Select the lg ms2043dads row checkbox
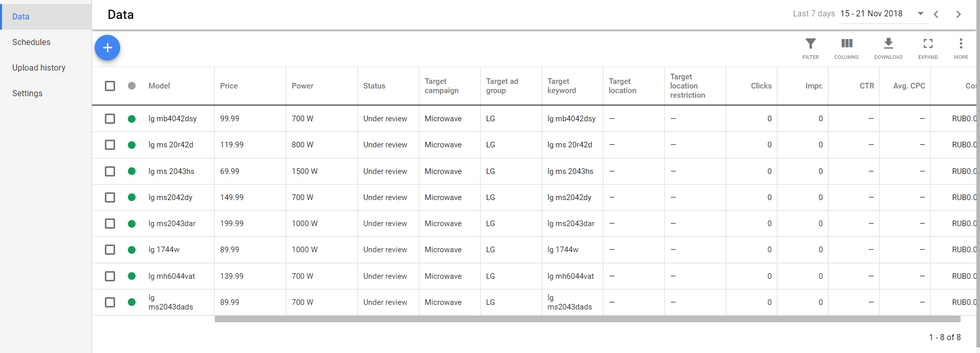This screenshot has height=353, width=980. click(110, 302)
